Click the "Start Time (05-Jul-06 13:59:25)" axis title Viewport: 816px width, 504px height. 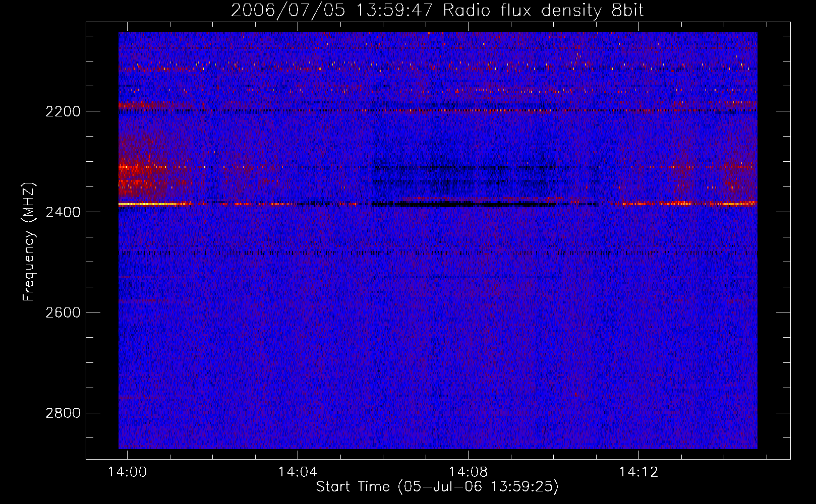(x=437, y=487)
